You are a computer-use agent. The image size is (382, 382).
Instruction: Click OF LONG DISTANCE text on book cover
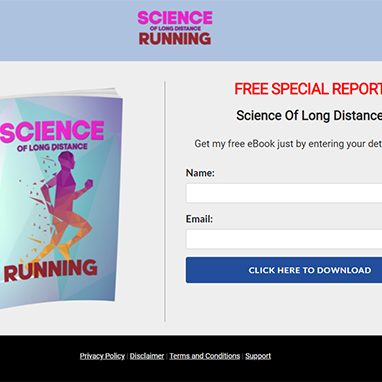tap(52, 147)
